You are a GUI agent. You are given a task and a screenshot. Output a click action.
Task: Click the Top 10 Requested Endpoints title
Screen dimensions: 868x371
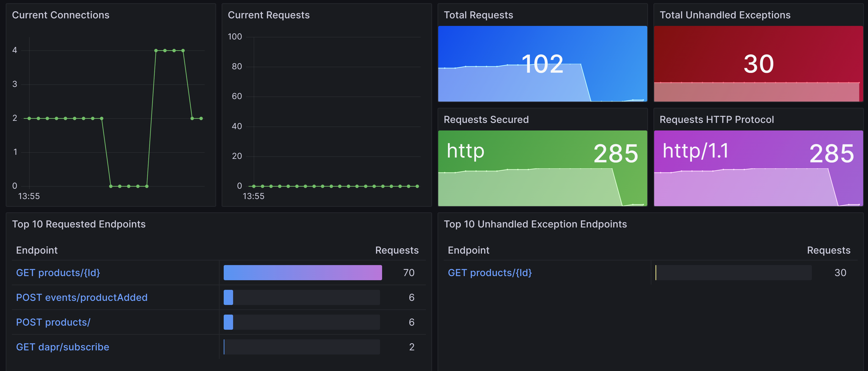tap(79, 224)
